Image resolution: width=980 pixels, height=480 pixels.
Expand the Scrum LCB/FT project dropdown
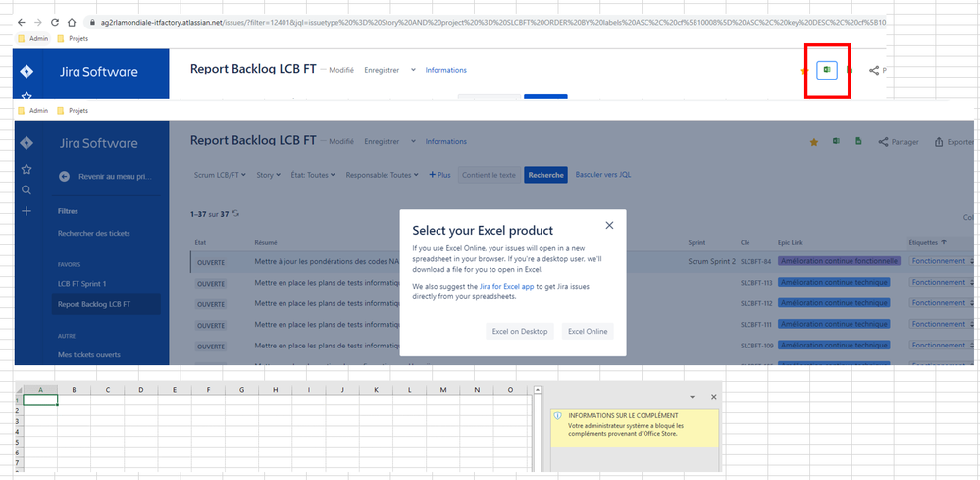[x=220, y=175]
